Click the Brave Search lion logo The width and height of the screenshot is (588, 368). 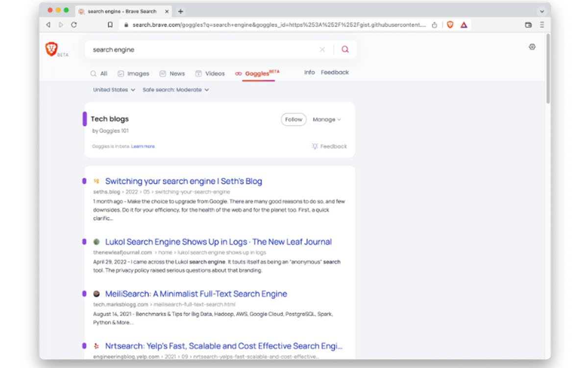tap(51, 48)
